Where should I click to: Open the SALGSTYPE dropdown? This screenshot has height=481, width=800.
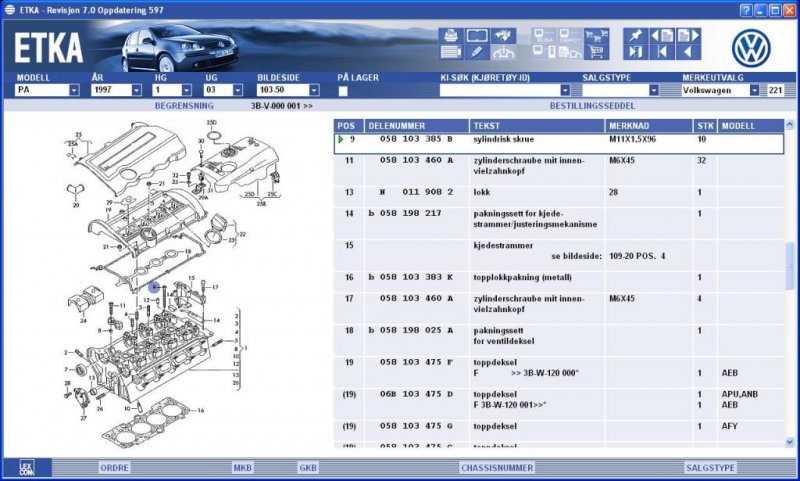(x=653, y=90)
